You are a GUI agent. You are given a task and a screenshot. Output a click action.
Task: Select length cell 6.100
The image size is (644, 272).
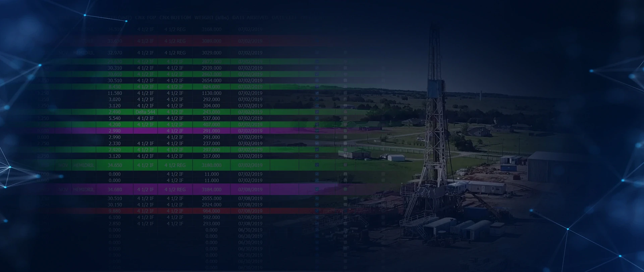coord(115,217)
